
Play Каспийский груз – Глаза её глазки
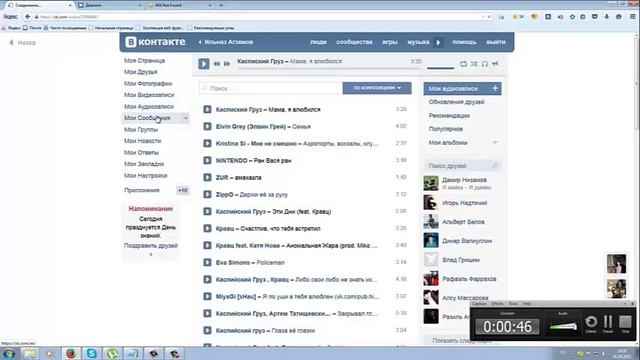(207, 331)
